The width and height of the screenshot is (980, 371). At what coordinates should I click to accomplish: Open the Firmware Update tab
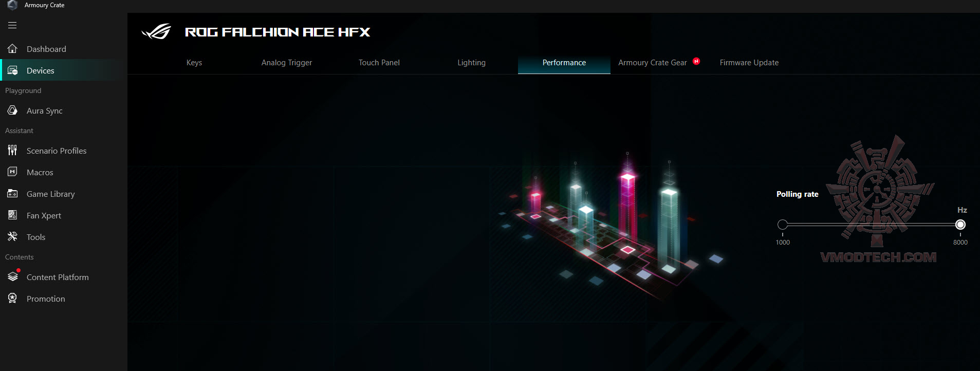point(749,63)
